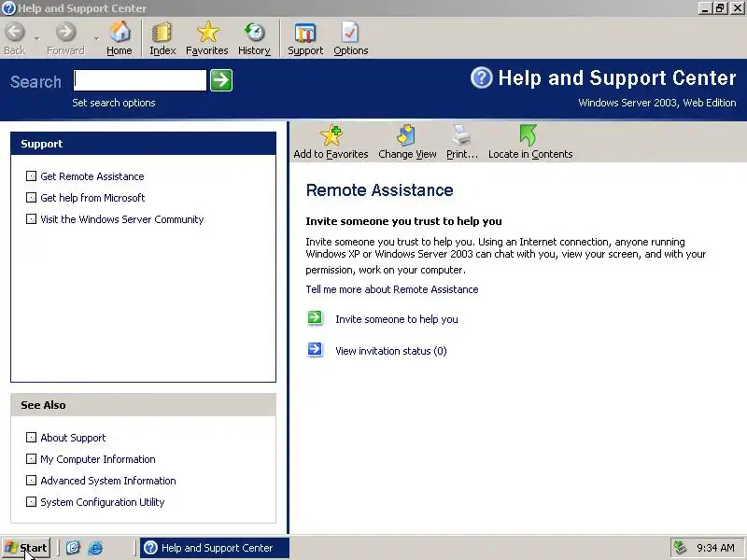Image resolution: width=747 pixels, height=560 pixels.
Task: Click Locate in Contents green arrow icon
Action: [528, 135]
